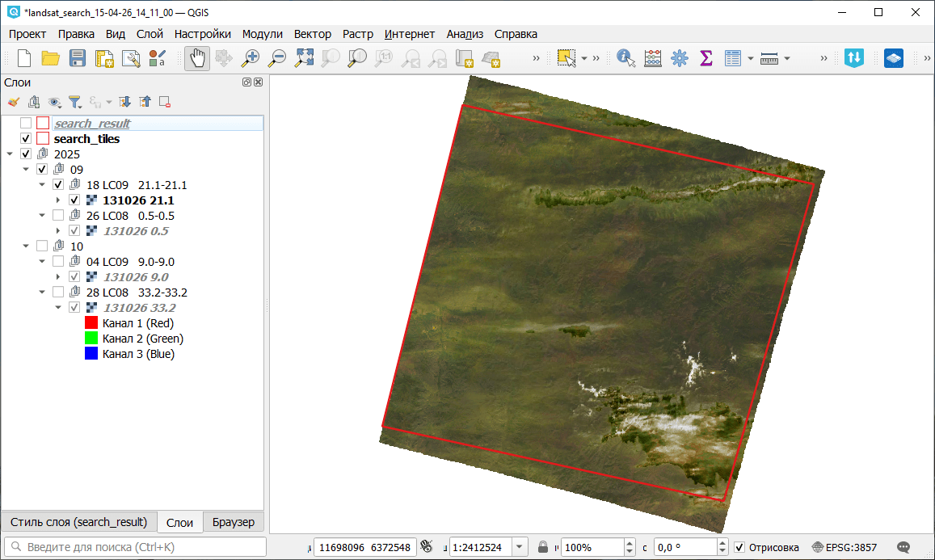Select the Pan Map hand tool
This screenshot has height=560, width=935.
coord(197,58)
